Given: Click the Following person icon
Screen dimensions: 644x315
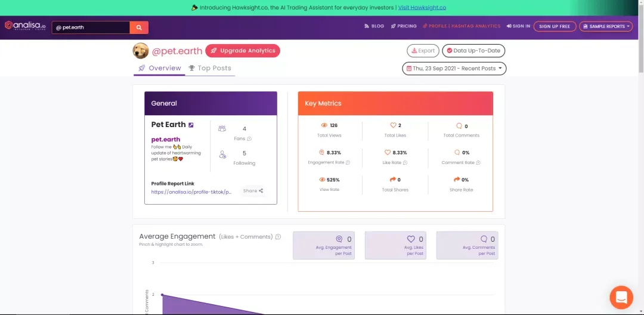Looking at the screenshot, I should [222, 155].
